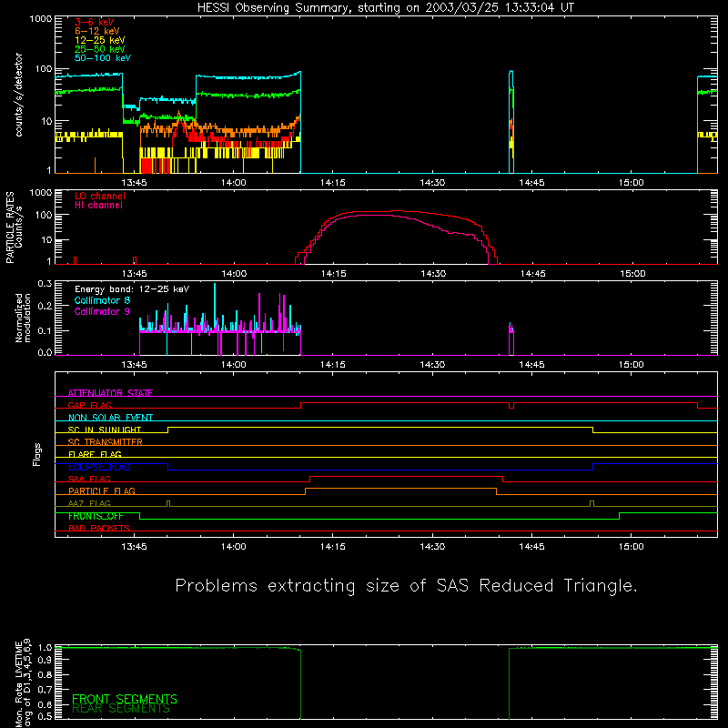This screenshot has width=728, height=728.
Task: Click the NON SOLAR EVENT flag label
Action: point(110,418)
